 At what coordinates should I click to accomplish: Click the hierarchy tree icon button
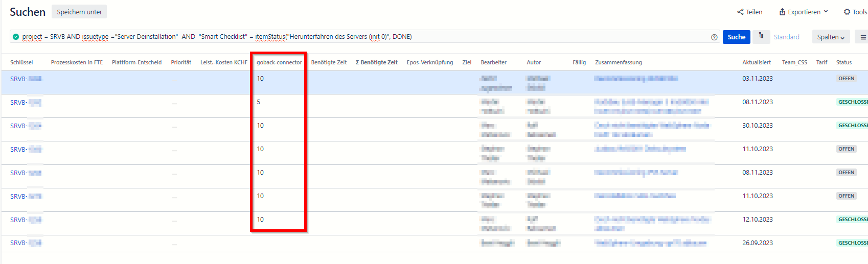click(761, 36)
